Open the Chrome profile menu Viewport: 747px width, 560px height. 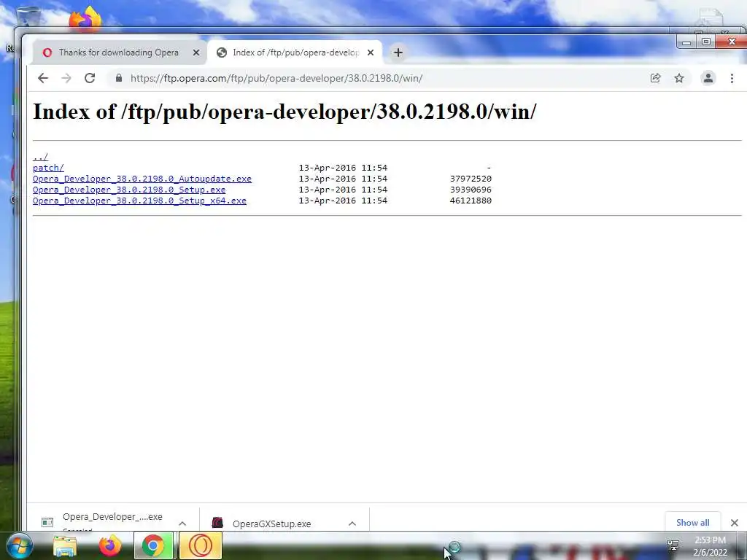pyautogui.click(x=708, y=78)
